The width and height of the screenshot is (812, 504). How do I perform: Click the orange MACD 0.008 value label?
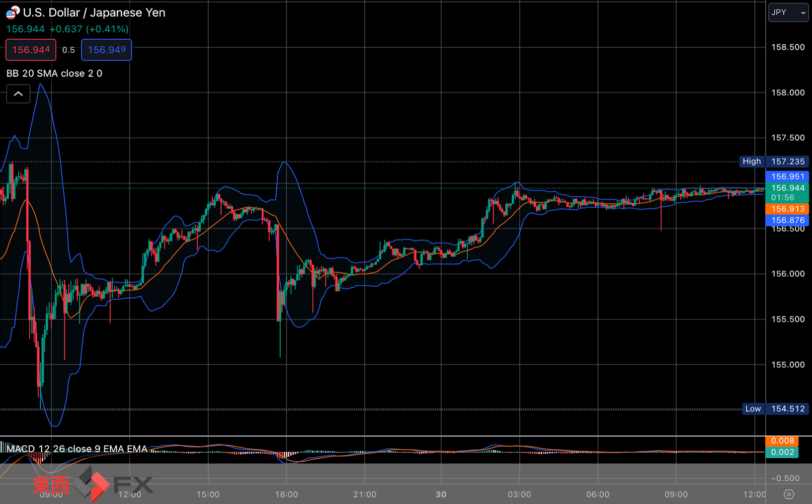pyautogui.click(x=782, y=441)
